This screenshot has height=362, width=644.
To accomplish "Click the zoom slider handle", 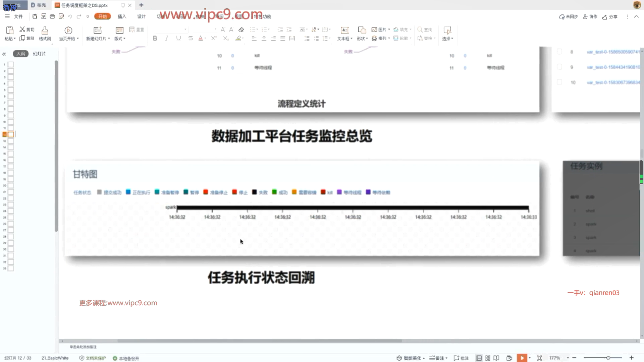I will pos(608,358).
